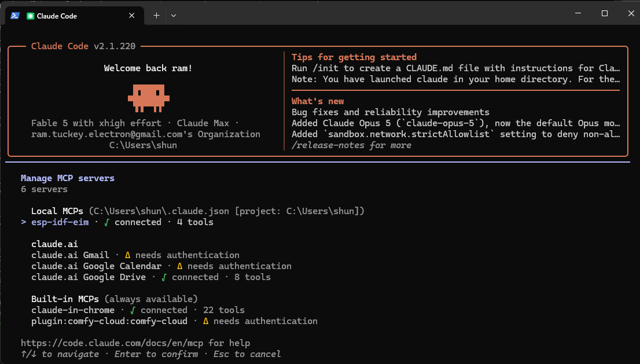
Task: Click the '22 tools' text for claude-in-chrome
Action: coord(224,310)
